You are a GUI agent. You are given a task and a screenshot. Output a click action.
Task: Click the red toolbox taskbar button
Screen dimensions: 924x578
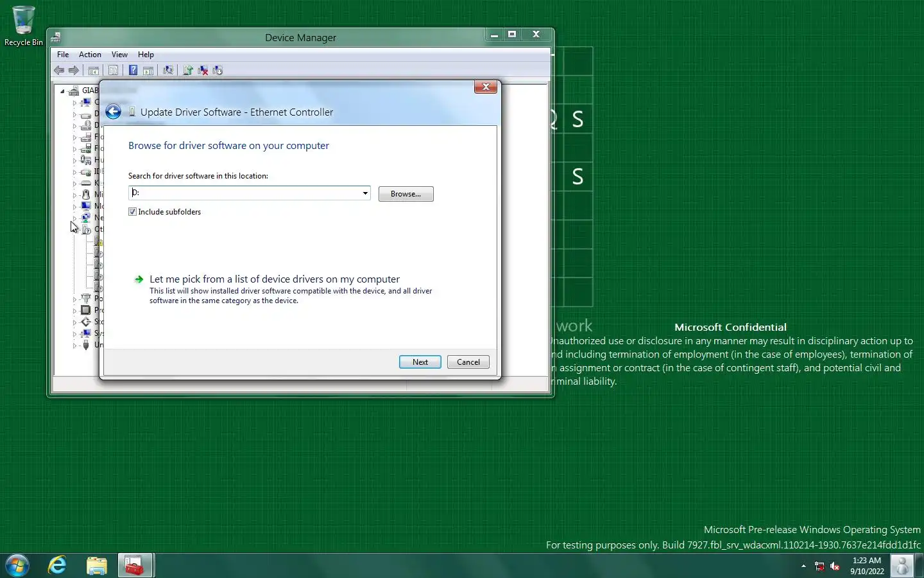[135, 566]
